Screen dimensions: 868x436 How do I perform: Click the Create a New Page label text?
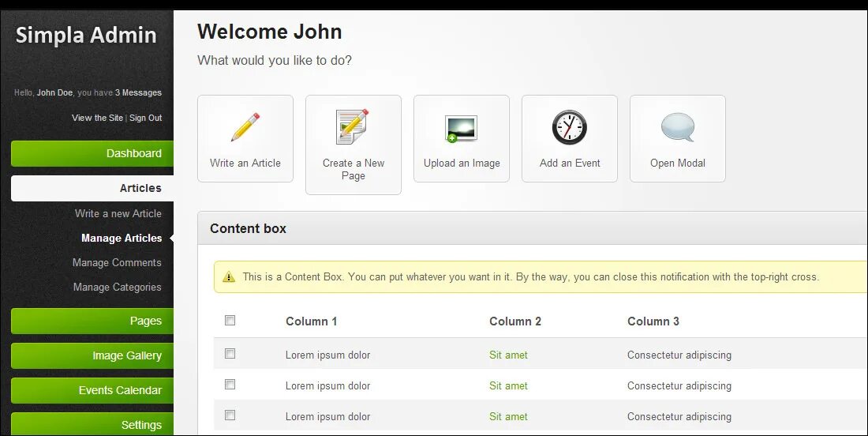coord(354,170)
